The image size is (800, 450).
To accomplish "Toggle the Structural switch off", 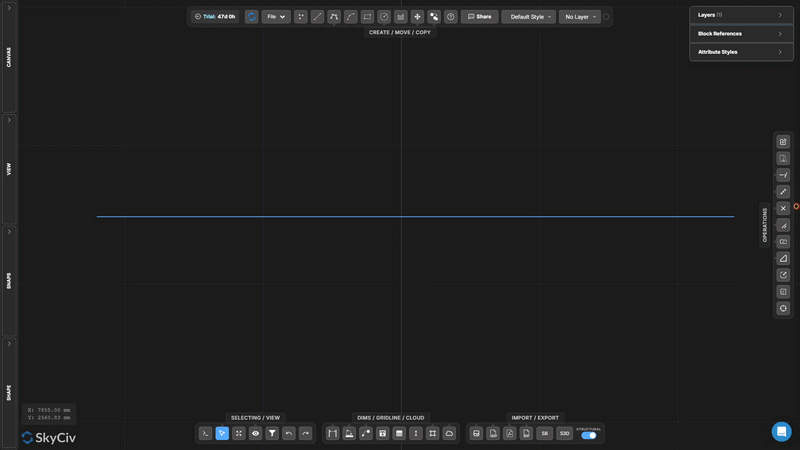I will (x=589, y=435).
